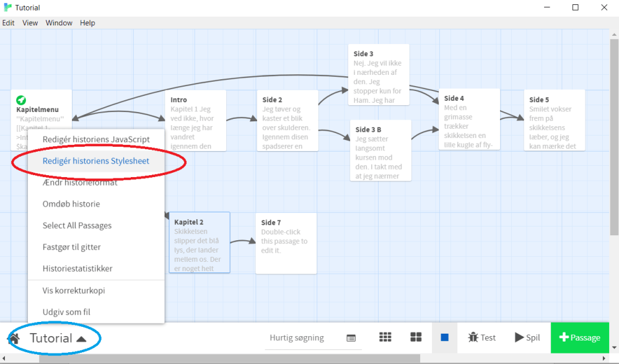
Task: Select Redigér historiens Stylesheet
Action: (96, 161)
